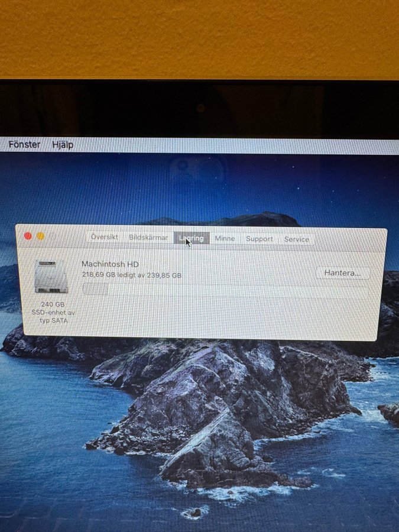This screenshot has width=399, height=532.
Task: Click the empty part of storage bar
Action: (236, 290)
